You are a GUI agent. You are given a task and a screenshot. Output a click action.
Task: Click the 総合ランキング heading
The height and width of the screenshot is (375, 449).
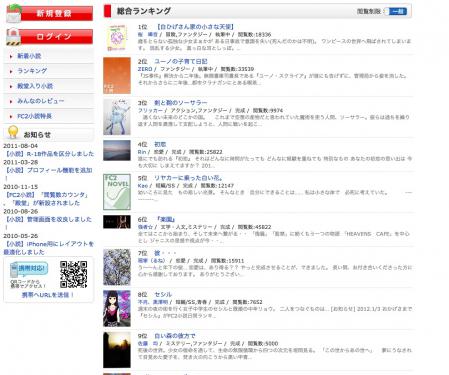click(144, 11)
